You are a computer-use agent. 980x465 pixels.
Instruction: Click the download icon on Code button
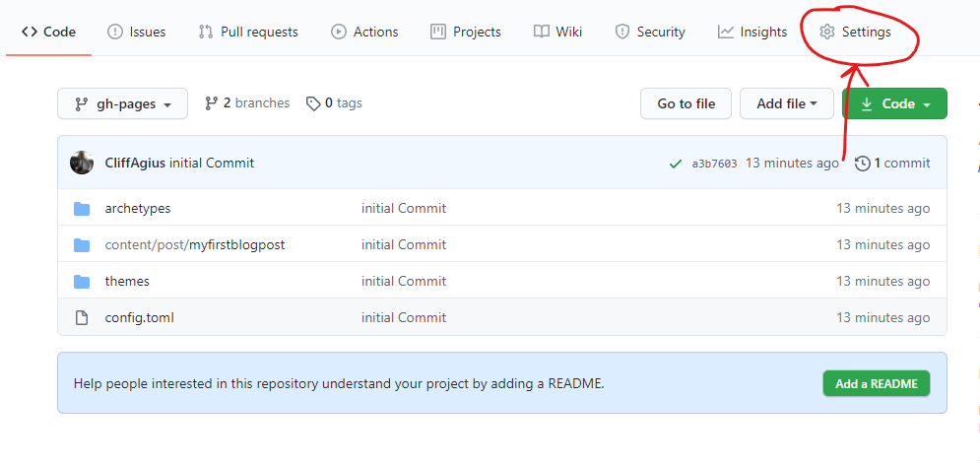point(867,103)
